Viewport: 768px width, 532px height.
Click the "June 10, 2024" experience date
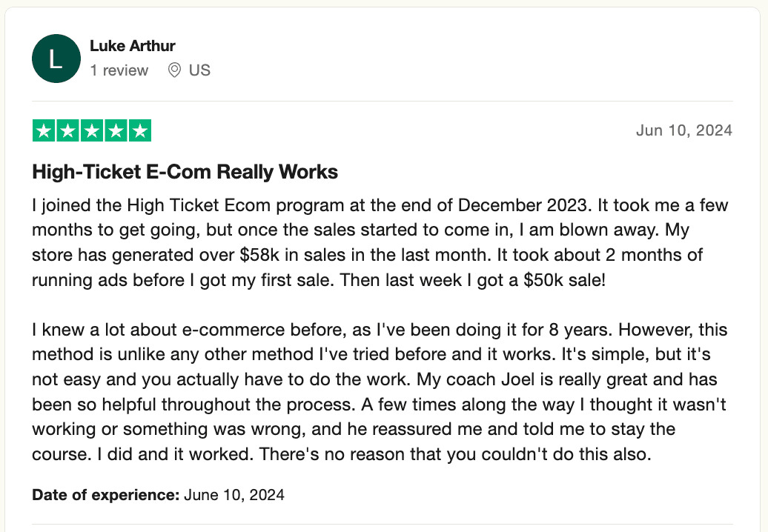(234, 494)
